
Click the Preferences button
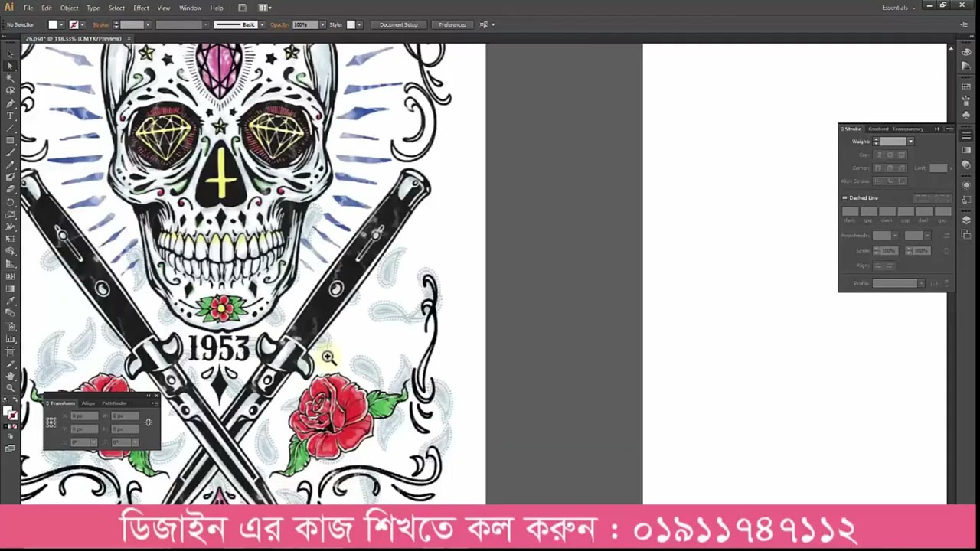pos(452,24)
